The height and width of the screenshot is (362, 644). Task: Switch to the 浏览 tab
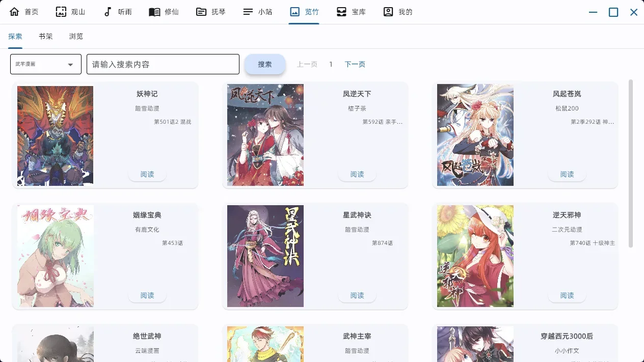point(76,36)
